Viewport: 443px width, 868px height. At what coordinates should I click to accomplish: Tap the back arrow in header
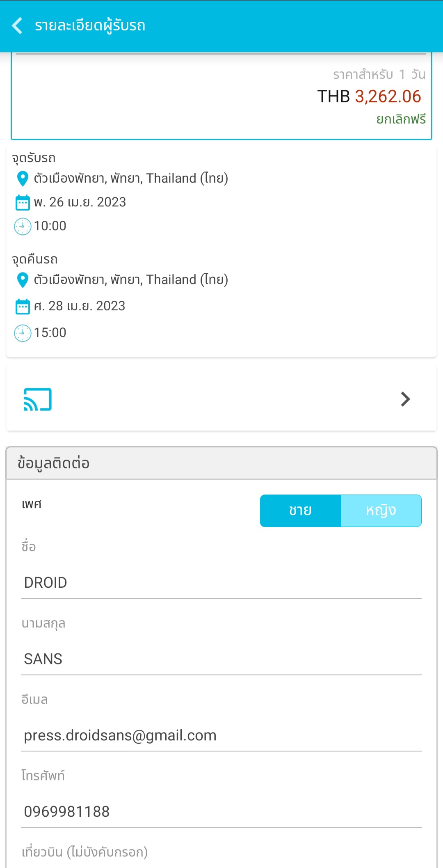17,25
